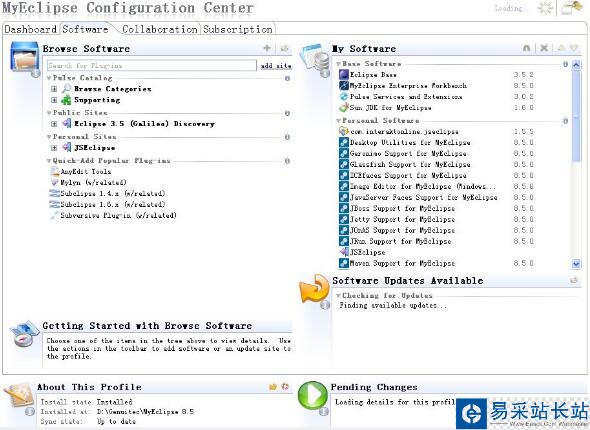The image size is (590, 430).
Task: Click the com.interaktonline.jseclipse icon
Action: tap(344, 131)
